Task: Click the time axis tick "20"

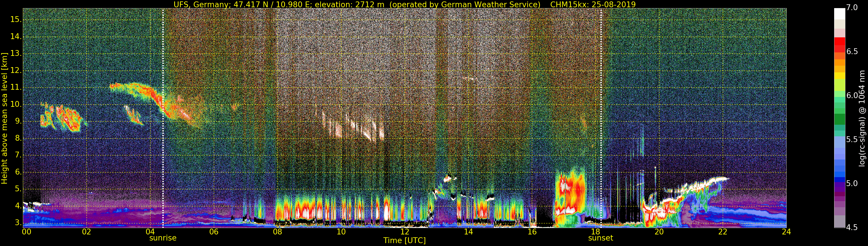Action: [x=659, y=232]
